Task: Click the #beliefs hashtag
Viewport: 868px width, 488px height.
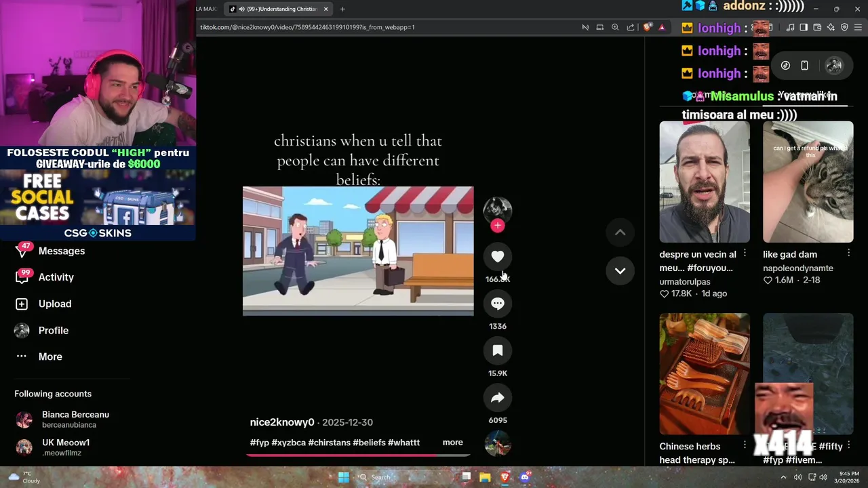Action: pyautogui.click(x=369, y=443)
